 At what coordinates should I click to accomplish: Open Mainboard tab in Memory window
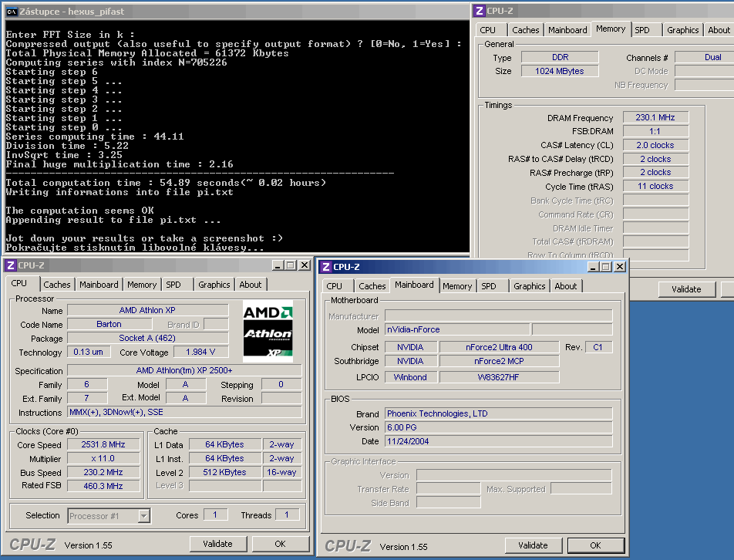click(567, 30)
